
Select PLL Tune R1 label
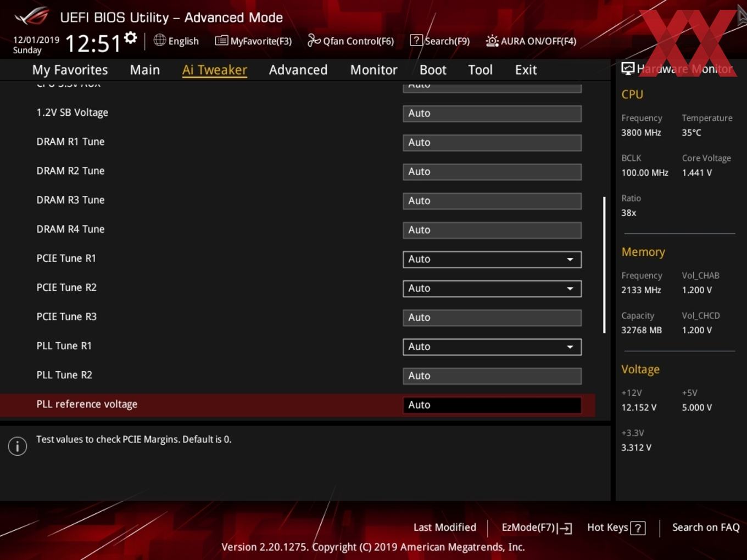point(64,345)
